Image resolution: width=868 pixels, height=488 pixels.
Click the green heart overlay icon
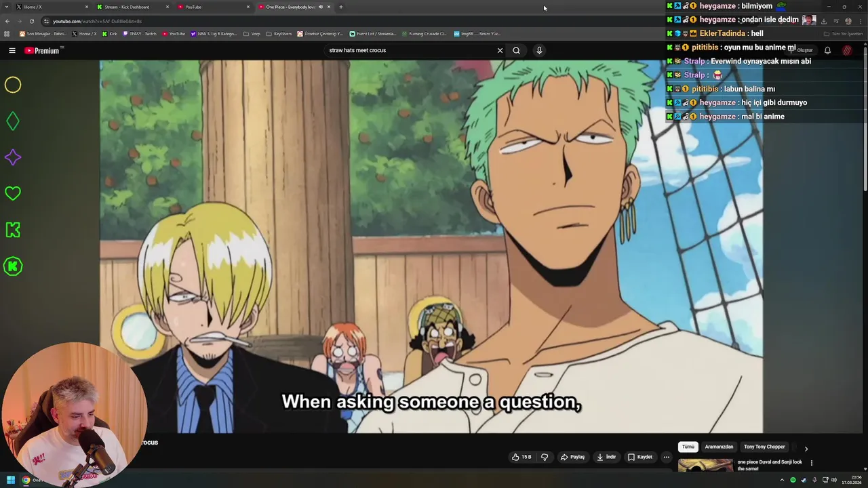[13, 193]
